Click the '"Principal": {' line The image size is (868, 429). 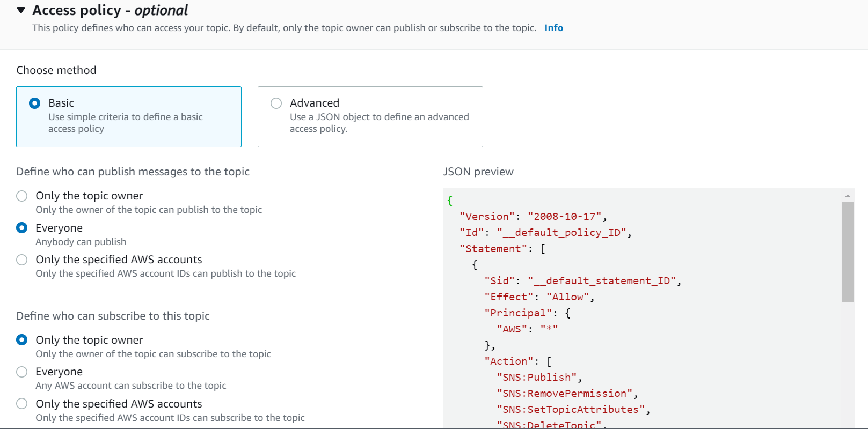[527, 313]
